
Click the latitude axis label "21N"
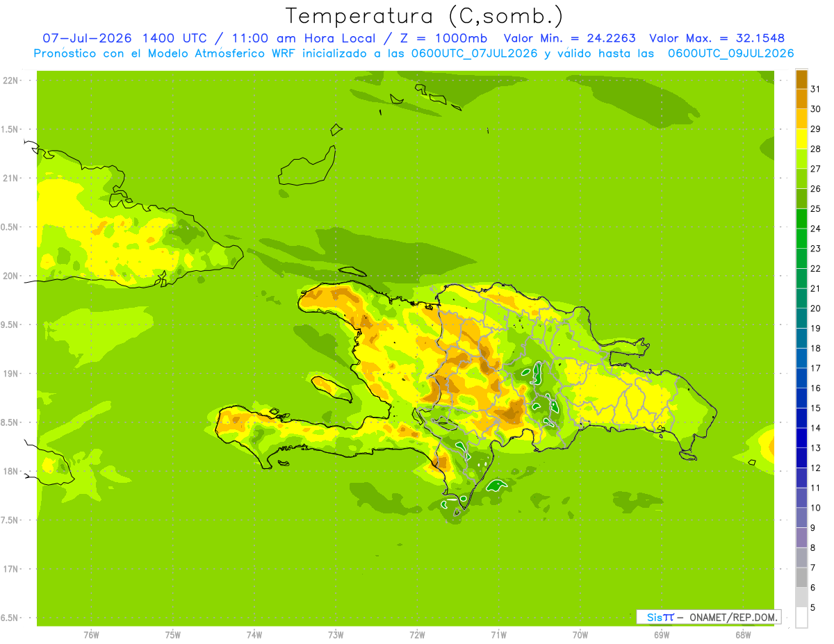coord(10,179)
